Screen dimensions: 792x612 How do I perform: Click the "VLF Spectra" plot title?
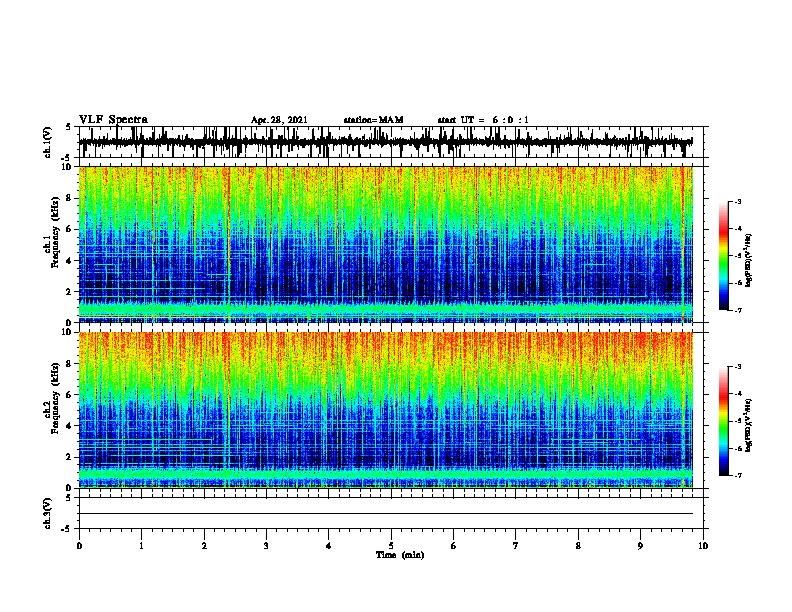(x=113, y=120)
